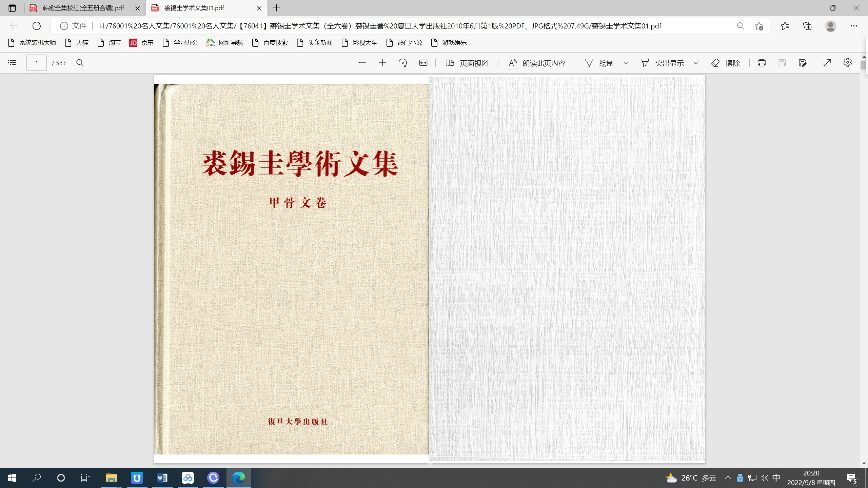Erase annotations with the 擦除 tool
Viewport: 868px width, 488px height.
coord(726,62)
